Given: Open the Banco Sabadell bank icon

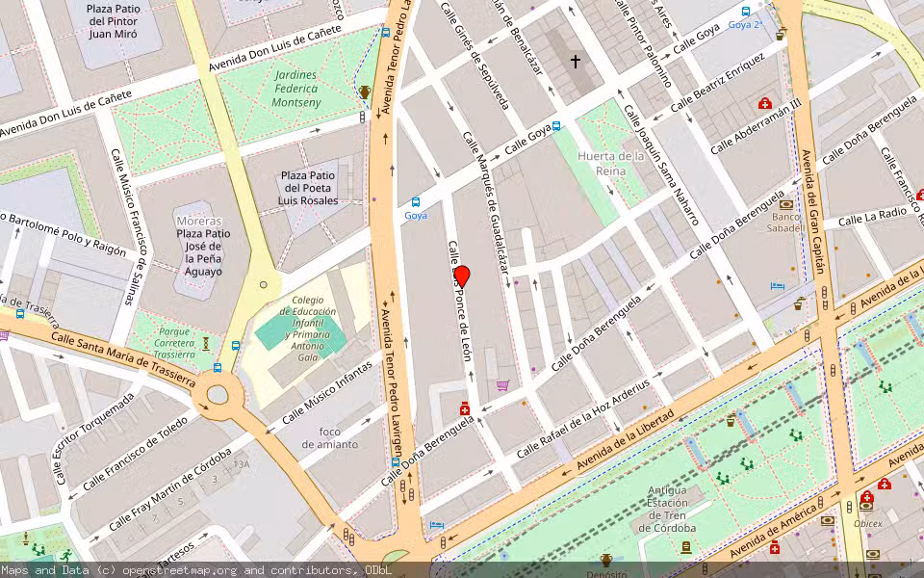Looking at the screenshot, I should [786, 204].
